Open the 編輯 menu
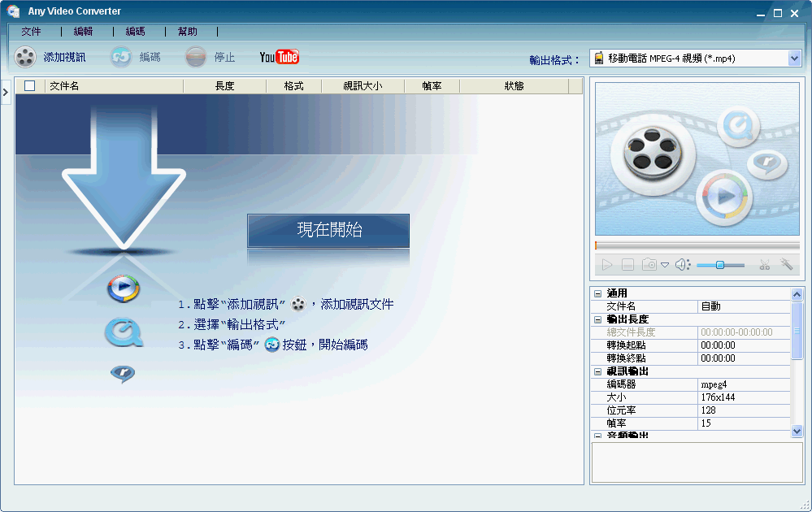This screenshot has width=812, height=512. 84,32
